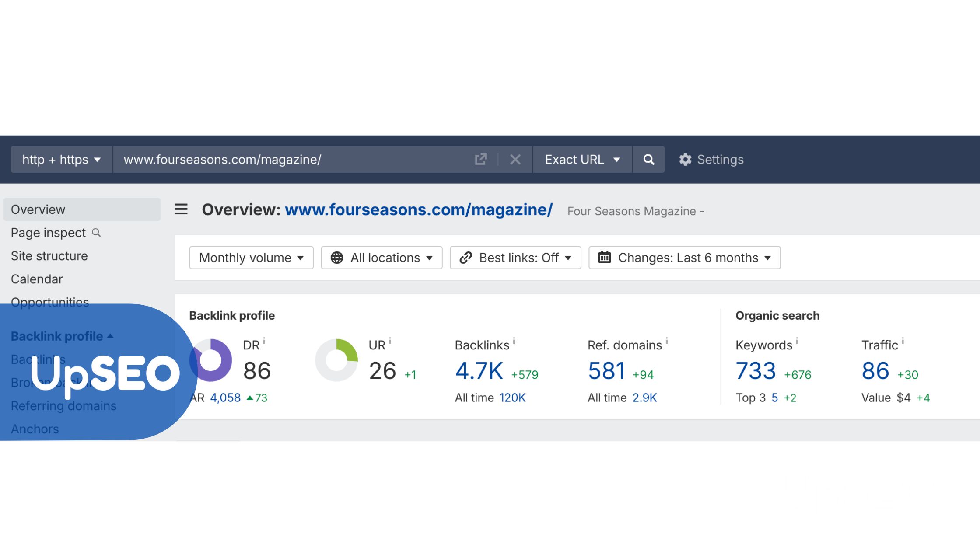Click the DR info icon
This screenshot has height=551, width=980.
coord(264,341)
